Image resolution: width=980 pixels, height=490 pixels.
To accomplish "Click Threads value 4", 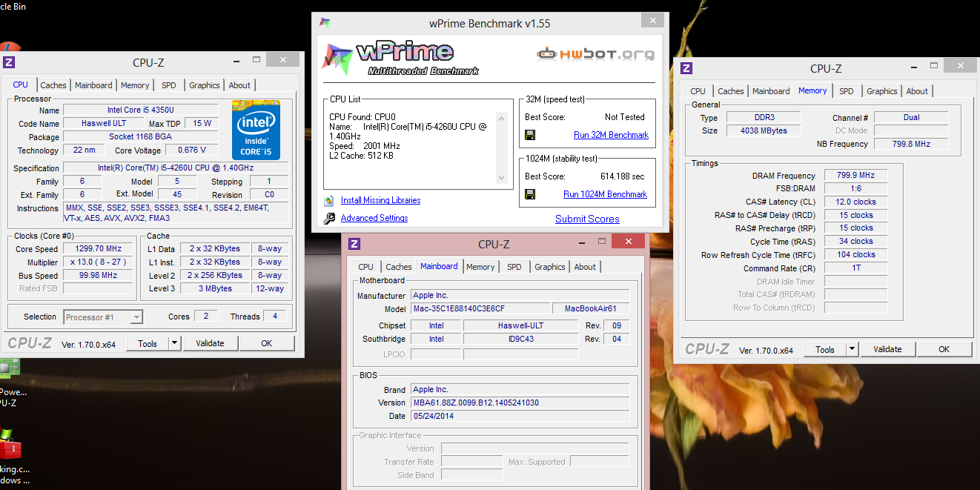I will pyautogui.click(x=275, y=316).
